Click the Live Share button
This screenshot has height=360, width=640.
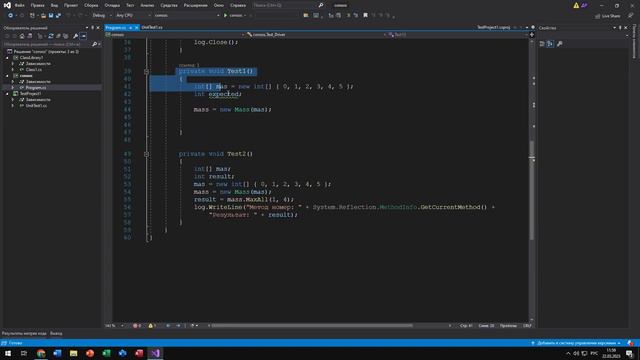607,16
